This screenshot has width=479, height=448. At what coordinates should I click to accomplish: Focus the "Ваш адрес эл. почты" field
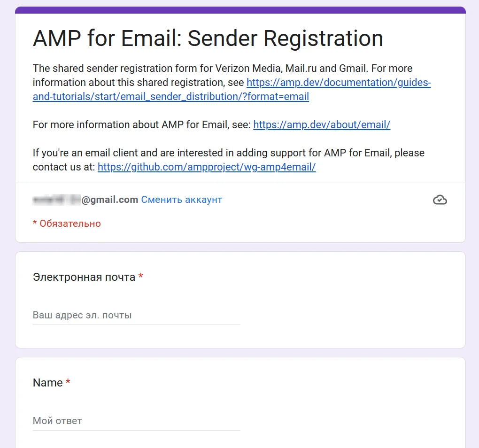pos(136,315)
